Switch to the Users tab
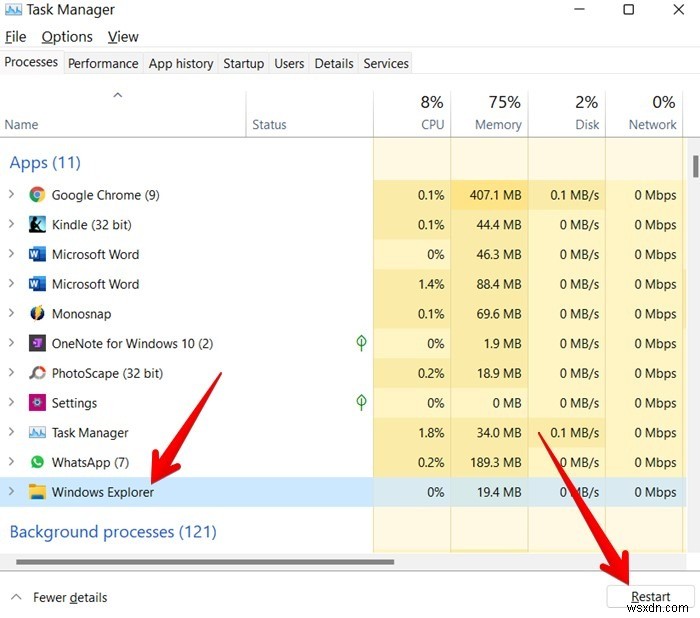 click(289, 63)
